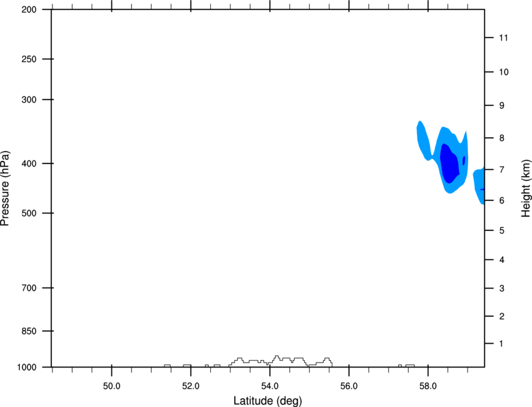Click the 5 km height label
The image size is (532, 407).
coord(502,230)
